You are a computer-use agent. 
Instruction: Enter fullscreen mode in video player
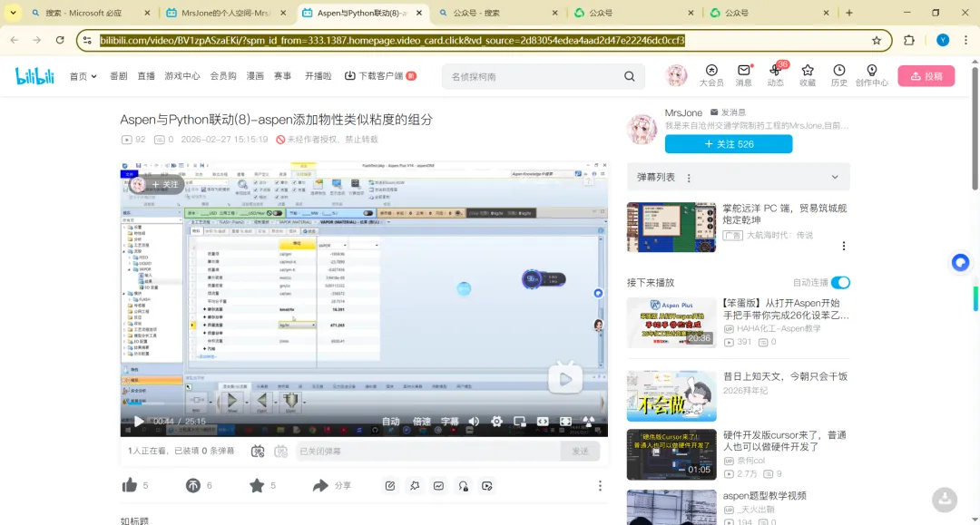[x=565, y=422]
